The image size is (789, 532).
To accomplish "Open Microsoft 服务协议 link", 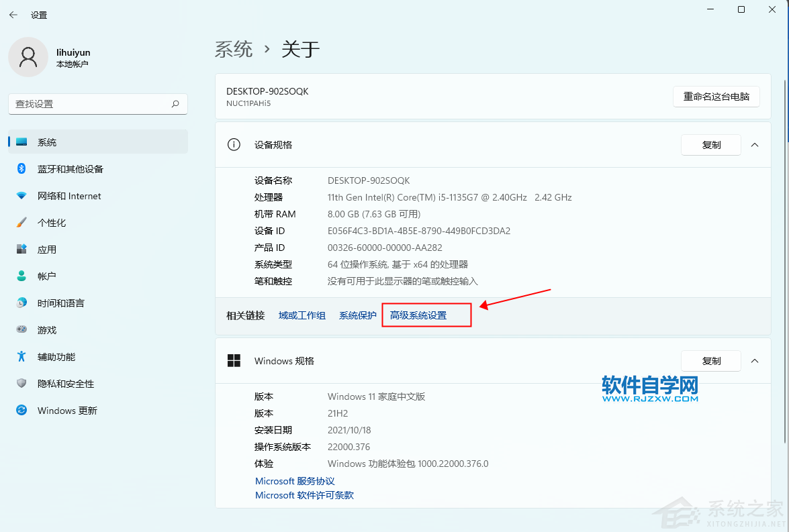I will pos(295,481).
